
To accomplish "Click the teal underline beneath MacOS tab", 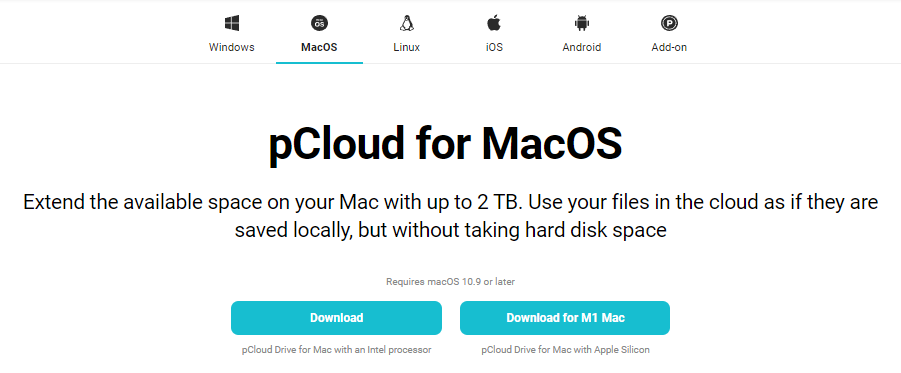I will (x=319, y=62).
